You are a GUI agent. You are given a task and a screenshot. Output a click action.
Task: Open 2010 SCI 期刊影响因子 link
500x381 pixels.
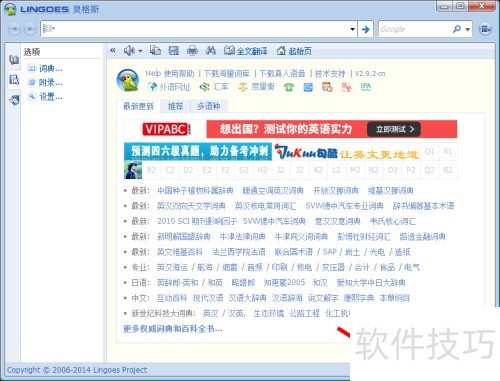[x=197, y=221]
